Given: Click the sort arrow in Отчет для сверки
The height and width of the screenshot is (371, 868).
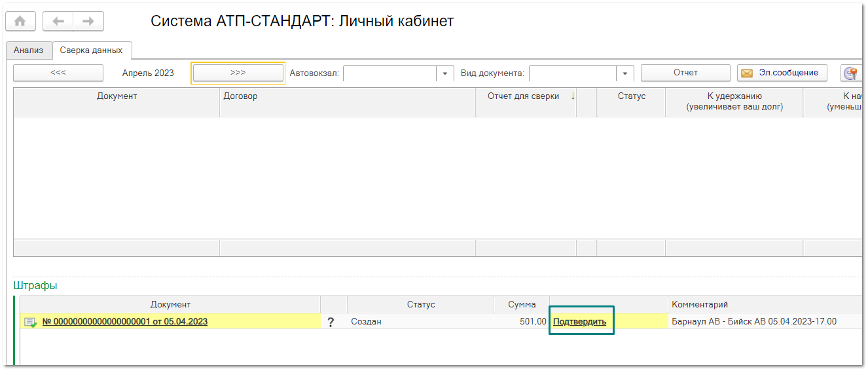Looking at the screenshot, I should click(573, 96).
